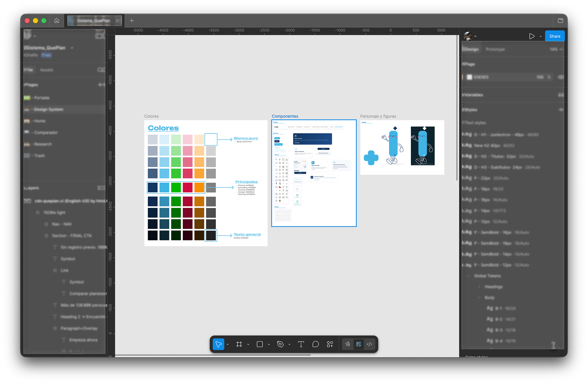
Task: Expand the Move tool options chevron
Action: pyautogui.click(x=228, y=344)
